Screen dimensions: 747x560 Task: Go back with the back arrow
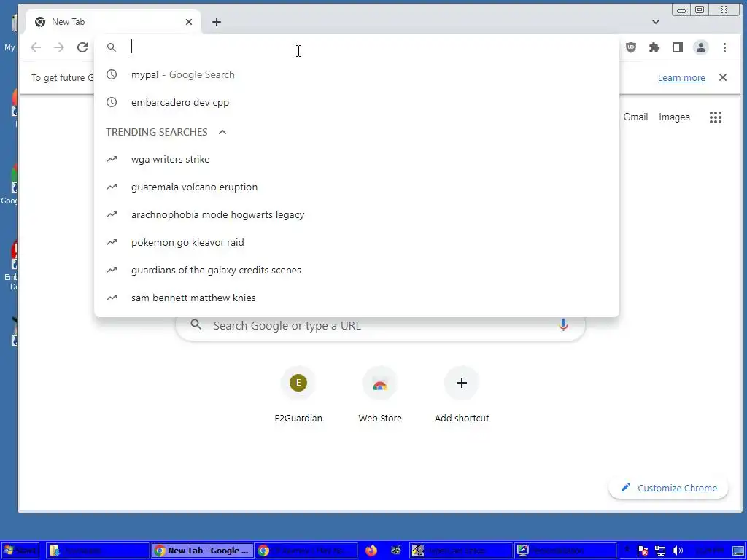(x=36, y=47)
